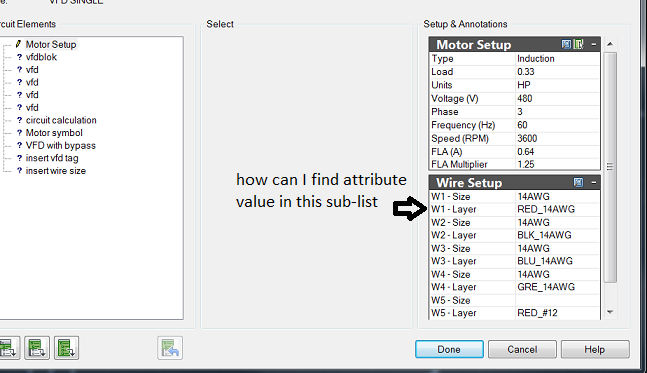Screen dimensions: 647x373
Task: Edit W1 - Layer value RED_14AWG
Action: pyautogui.click(x=557, y=209)
